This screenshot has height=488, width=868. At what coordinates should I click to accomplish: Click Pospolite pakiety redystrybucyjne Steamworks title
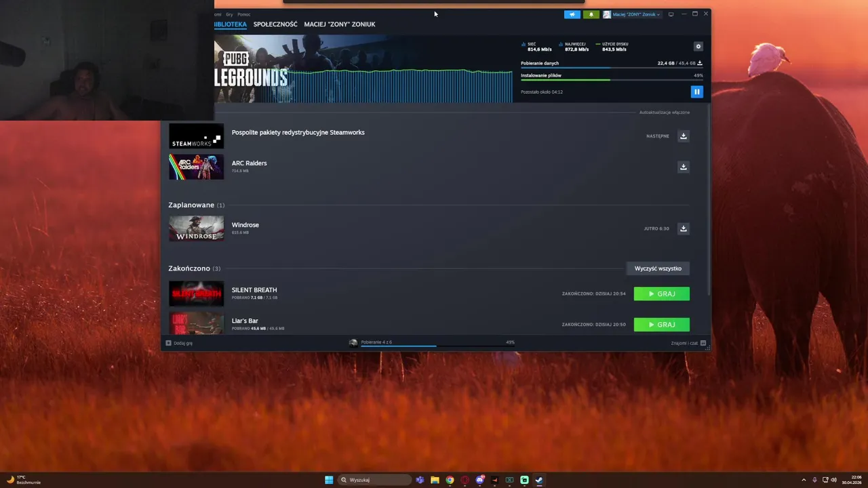pyautogui.click(x=298, y=132)
